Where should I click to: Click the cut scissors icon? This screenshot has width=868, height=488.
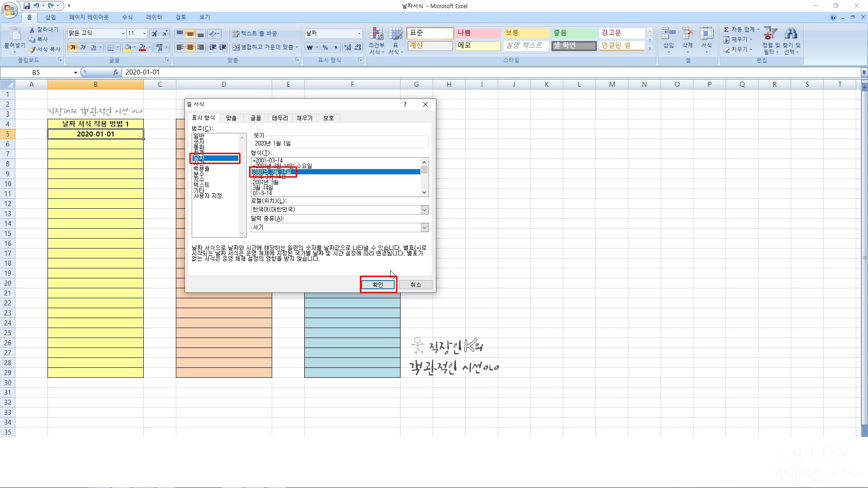click(x=32, y=30)
